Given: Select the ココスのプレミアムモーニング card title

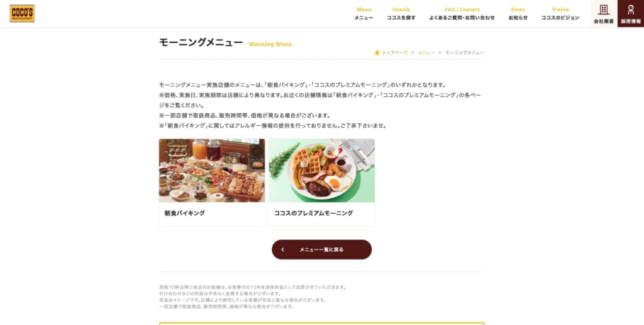Looking at the screenshot, I should (313, 214).
